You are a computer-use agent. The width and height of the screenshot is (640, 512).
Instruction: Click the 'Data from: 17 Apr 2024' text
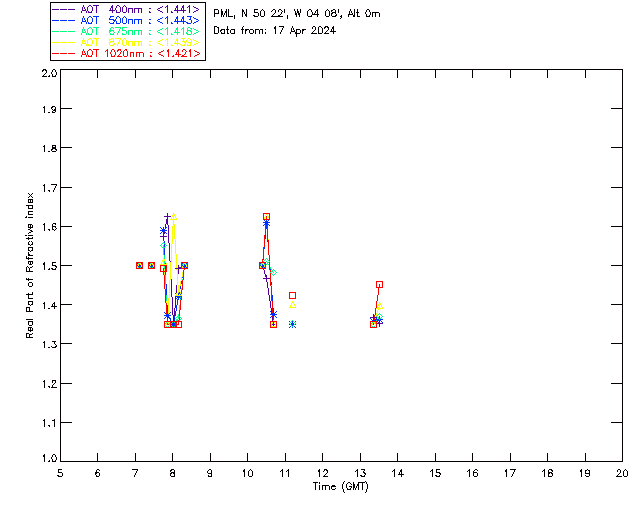click(274, 31)
